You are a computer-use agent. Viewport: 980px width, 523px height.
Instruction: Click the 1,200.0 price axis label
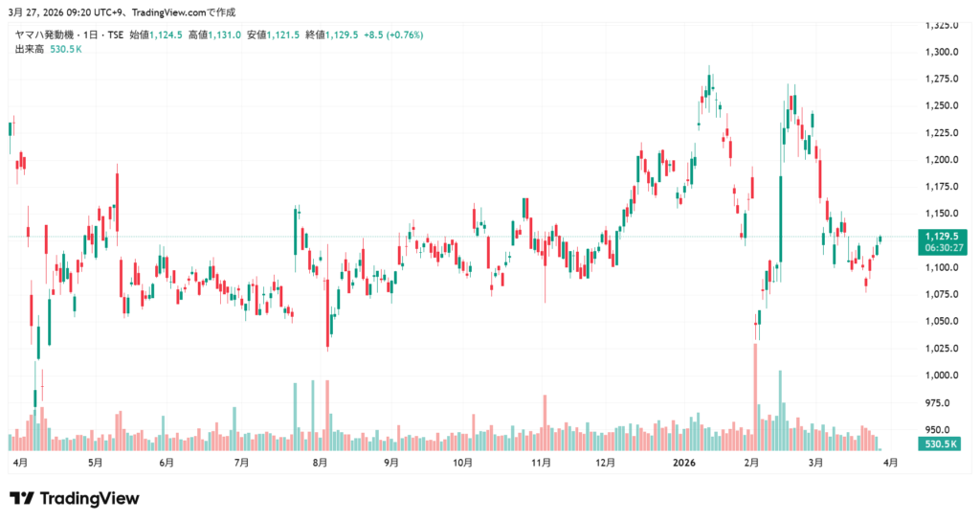943,160
